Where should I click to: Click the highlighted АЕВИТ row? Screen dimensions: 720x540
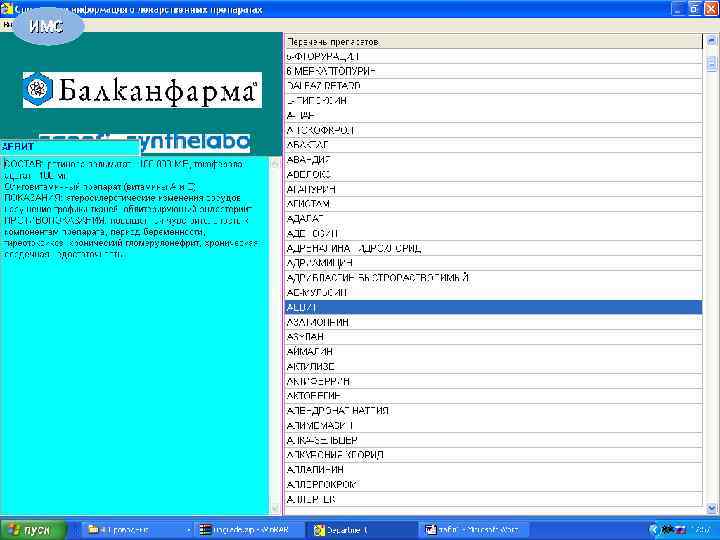493,307
